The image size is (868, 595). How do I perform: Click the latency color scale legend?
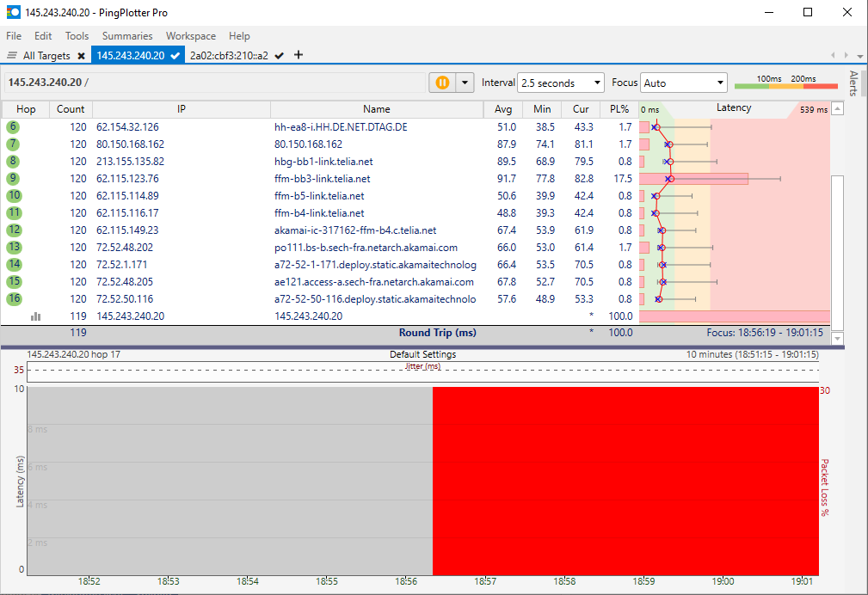(x=785, y=82)
